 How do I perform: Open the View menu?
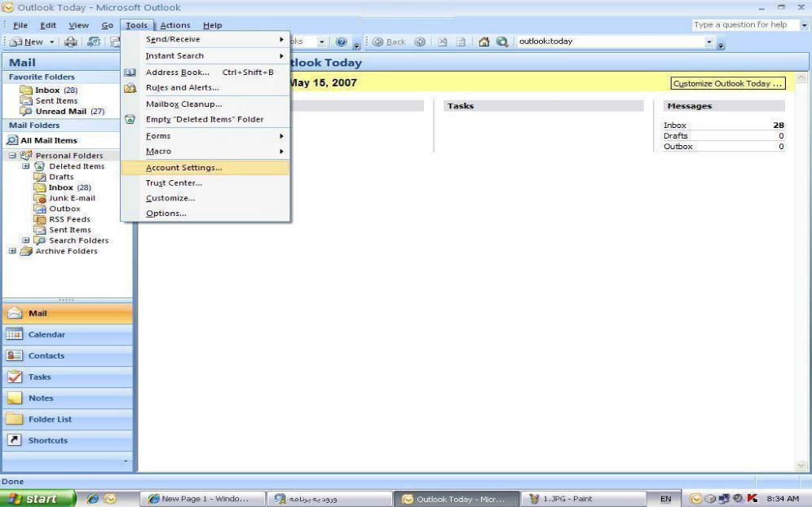click(79, 24)
